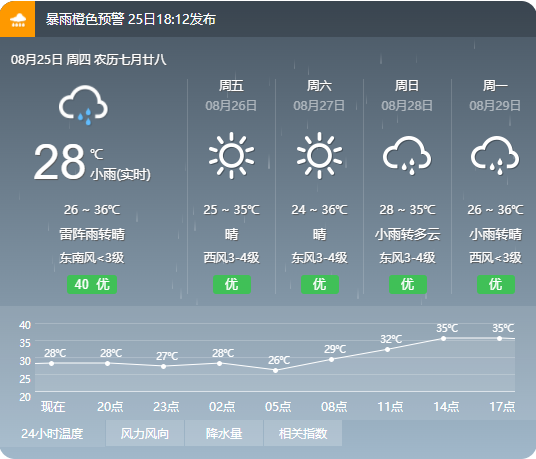Open the 相关指数 tab
This screenshot has height=459, width=536.
tap(303, 433)
